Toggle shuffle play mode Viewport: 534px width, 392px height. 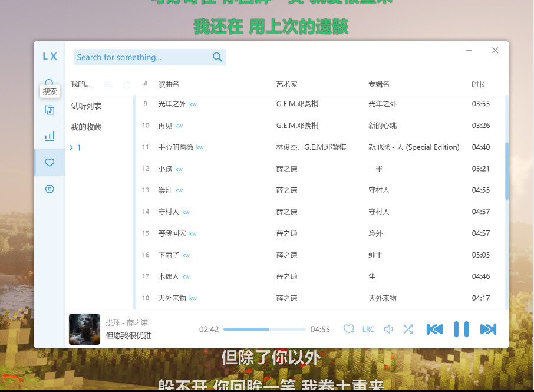[408, 329]
